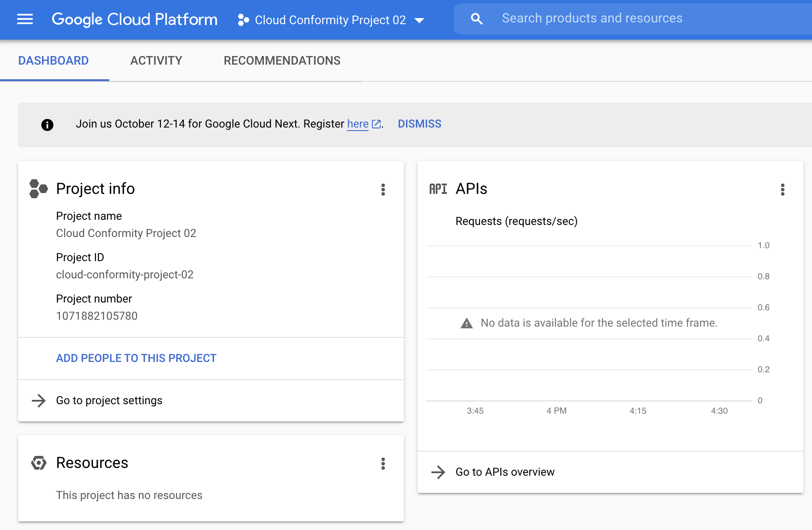Dismiss the Google Cloud Next banner
This screenshot has height=530, width=812.
coord(419,124)
